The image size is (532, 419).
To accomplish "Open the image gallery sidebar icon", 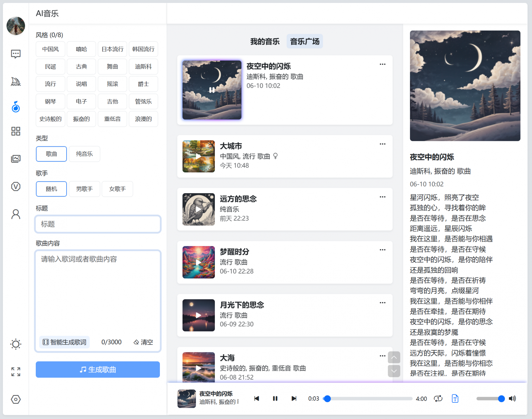I will pos(16,159).
